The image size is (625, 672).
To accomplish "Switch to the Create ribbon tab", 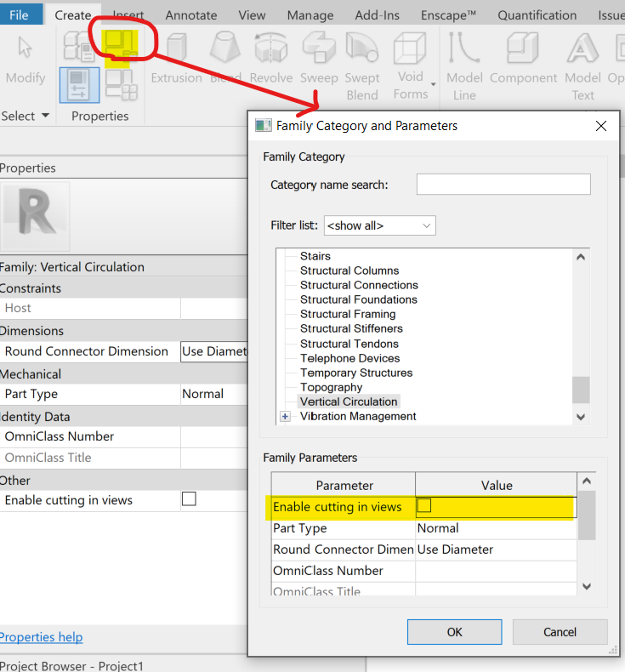I will coord(73,15).
